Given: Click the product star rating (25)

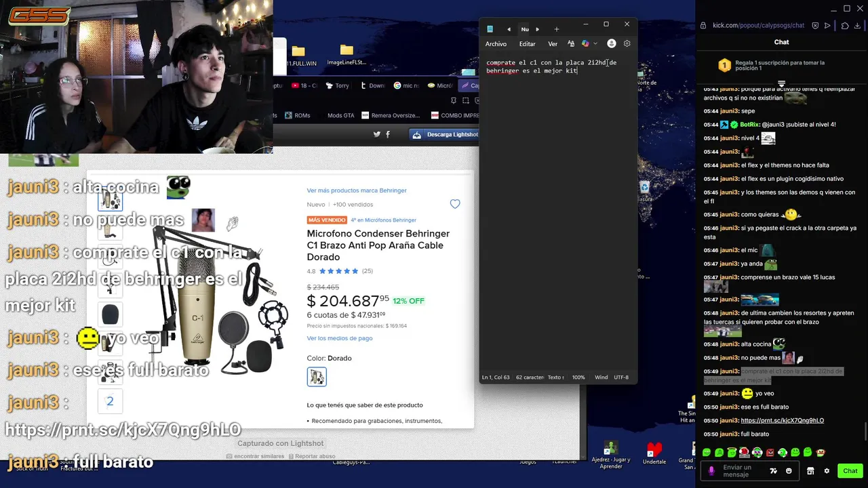Looking at the screenshot, I should [346, 271].
